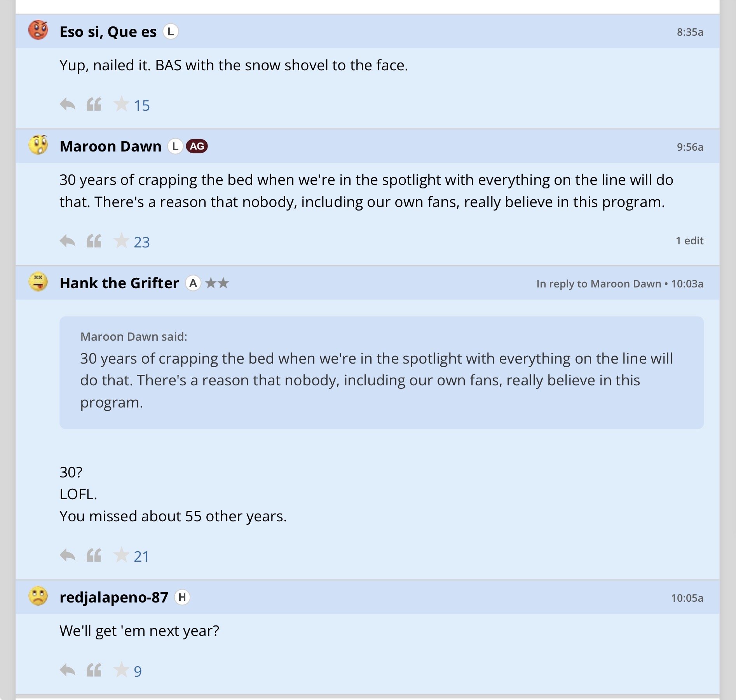The image size is (736, 700).
Task: Reply to Hank the Grifter's post
Action: click(68, 555)
